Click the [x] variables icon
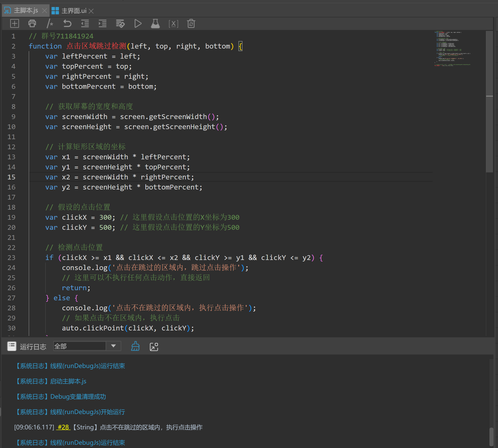 click(173, 24)
